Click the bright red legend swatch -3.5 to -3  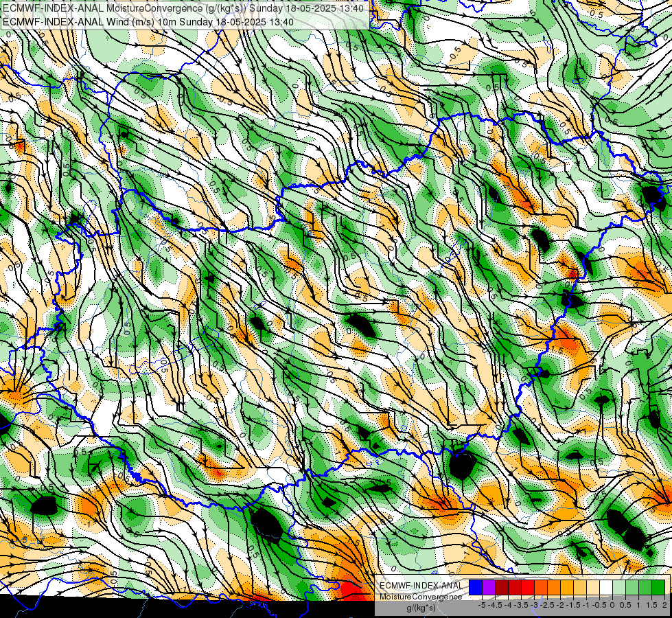528,588
